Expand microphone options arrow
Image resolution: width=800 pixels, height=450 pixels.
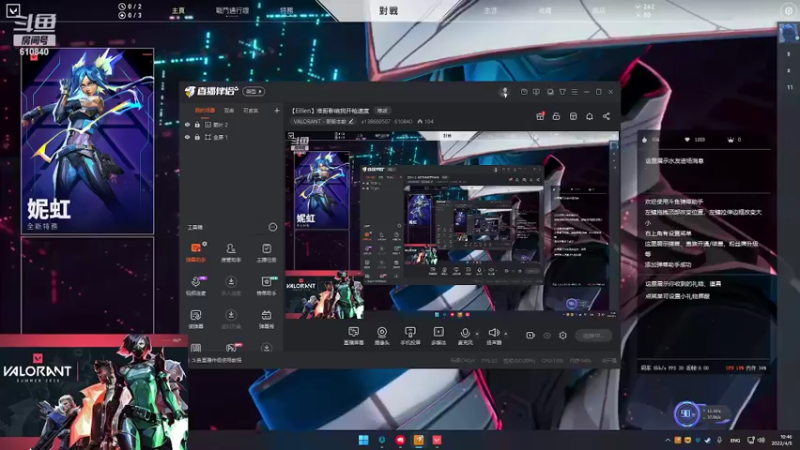coord(477,334)
